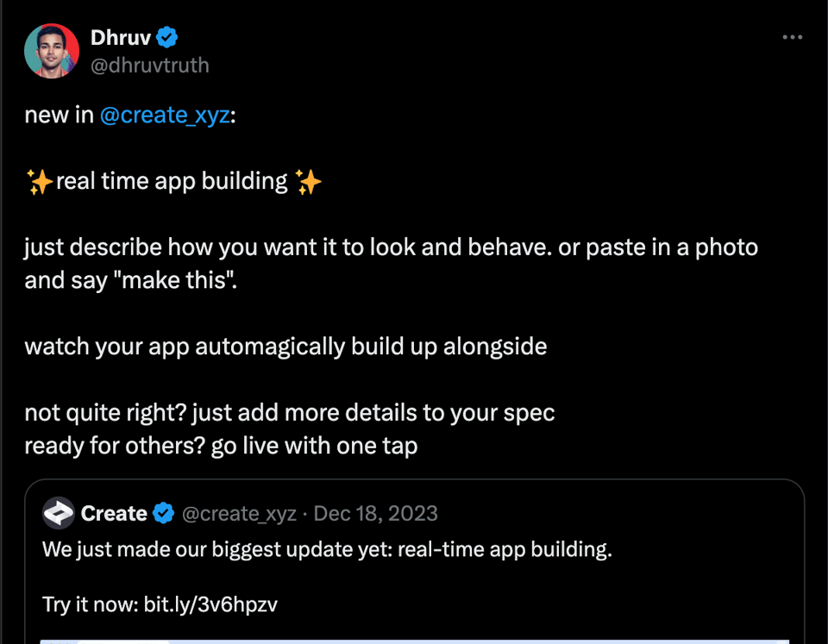828x644 pixels.
Task: Click the @dhruvtruth handle
Action: tap(150, 66)
